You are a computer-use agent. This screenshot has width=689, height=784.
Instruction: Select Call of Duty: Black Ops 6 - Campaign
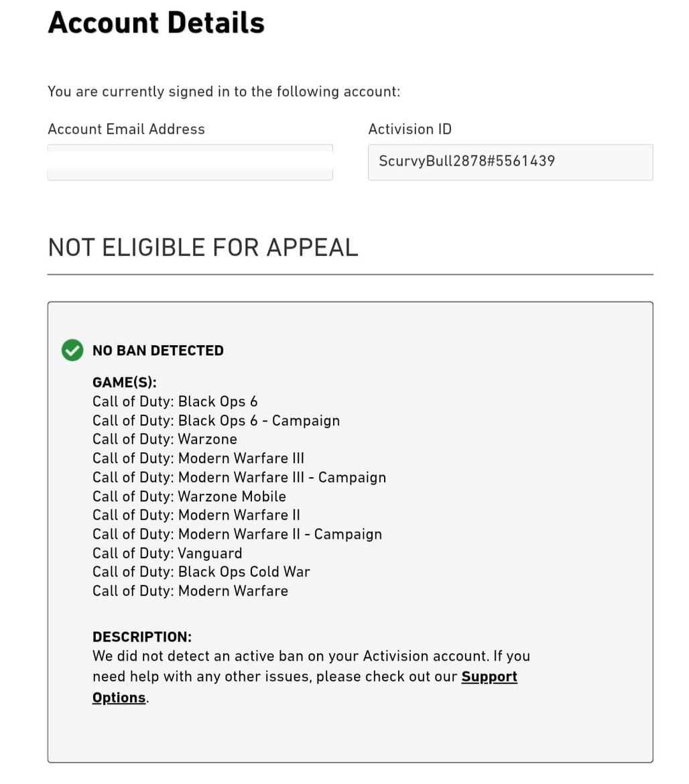tap(216, 421)
